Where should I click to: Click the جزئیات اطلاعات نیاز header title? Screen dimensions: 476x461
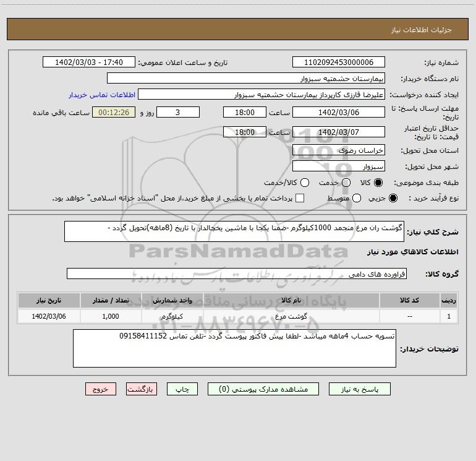[422, 30]
